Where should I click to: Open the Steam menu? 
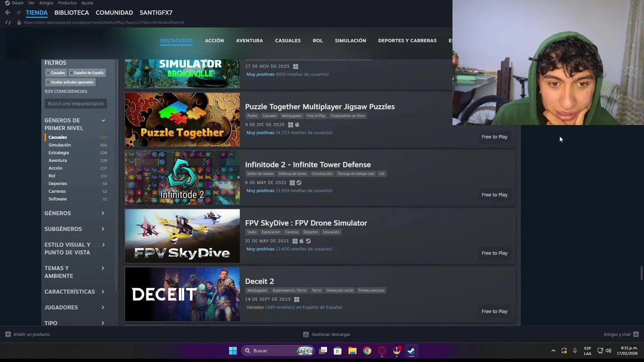tap(14, 3)
